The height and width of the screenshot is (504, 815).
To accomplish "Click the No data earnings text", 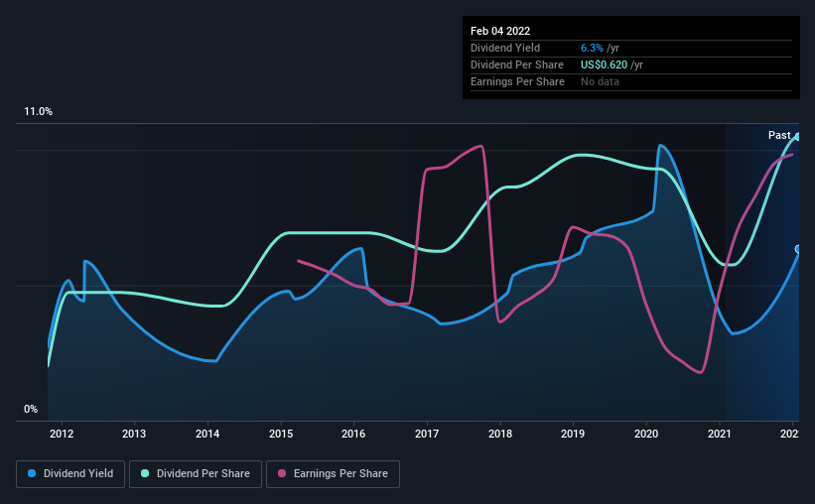I will 600,81.
